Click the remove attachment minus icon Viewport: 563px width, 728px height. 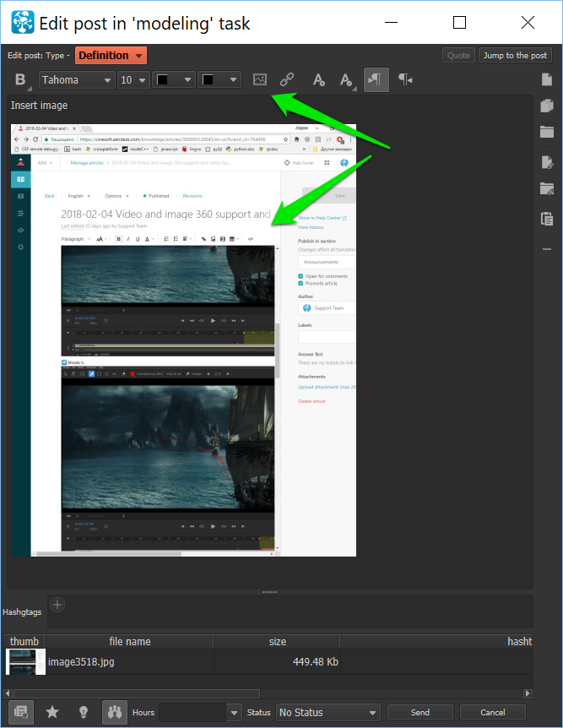(547, 249)
